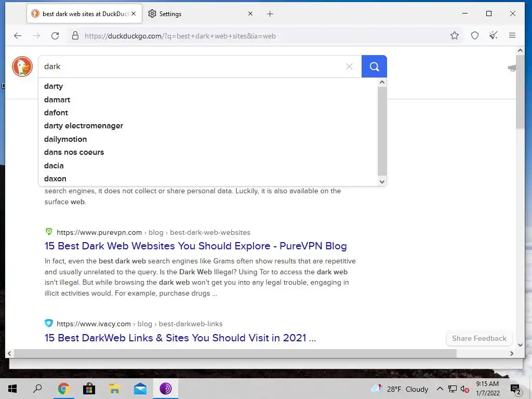
Task: Open Microsoft Store from taskbar
Action: (89, 389)
